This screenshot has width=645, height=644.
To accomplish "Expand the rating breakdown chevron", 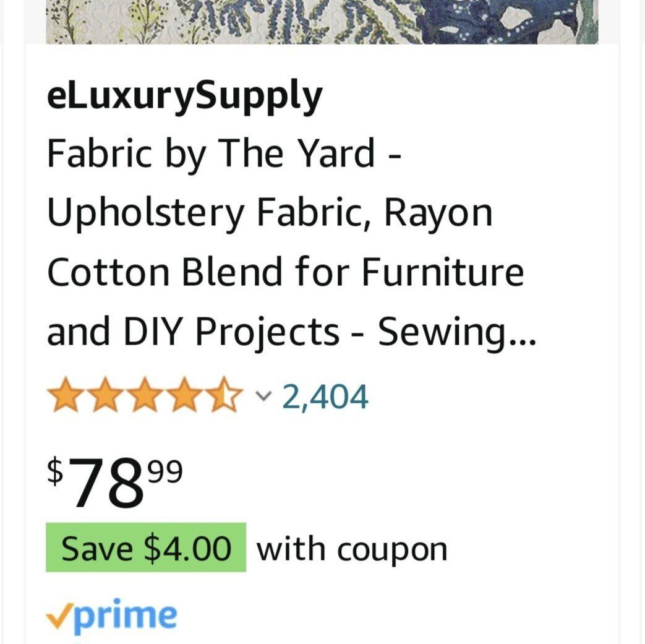I will [x=263, y=395].
